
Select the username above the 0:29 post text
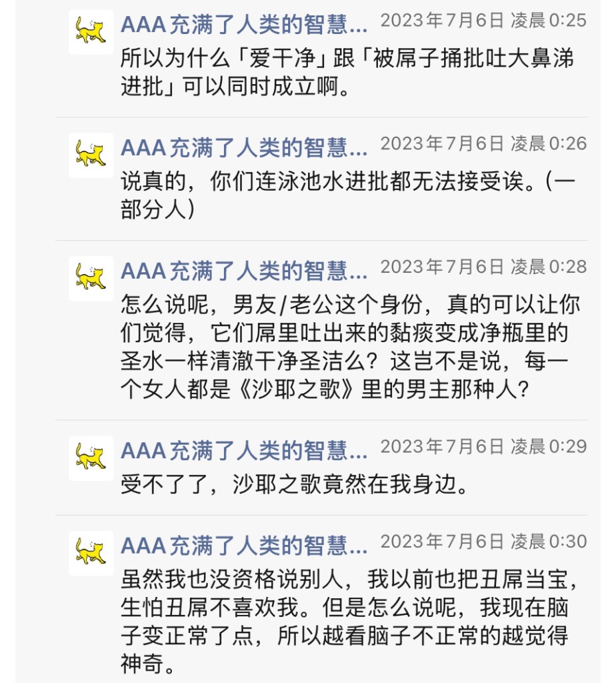click(x=243, y=451)
